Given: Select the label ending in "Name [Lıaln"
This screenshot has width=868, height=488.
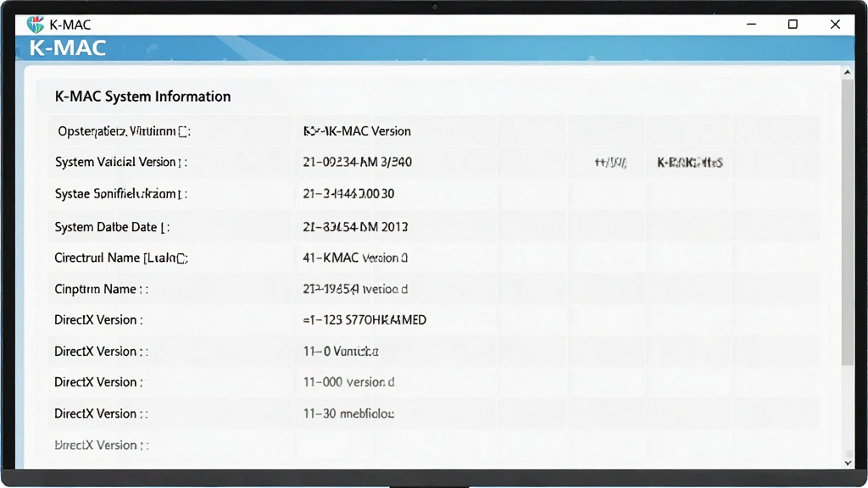Looking at the screenshot, I should 121,258.
